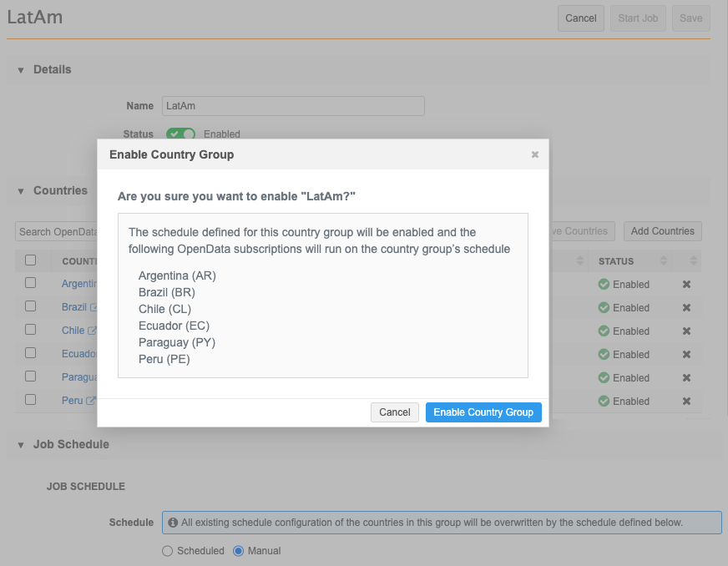Viewport: 728px width, 566px height.
Task: Check the select-all countries checkbox
Action: point(31,260)
